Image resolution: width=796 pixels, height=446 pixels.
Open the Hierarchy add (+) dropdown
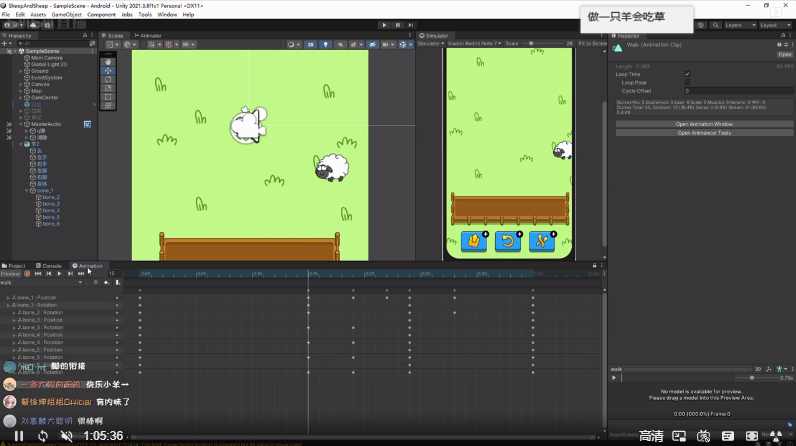coord(6,44)
